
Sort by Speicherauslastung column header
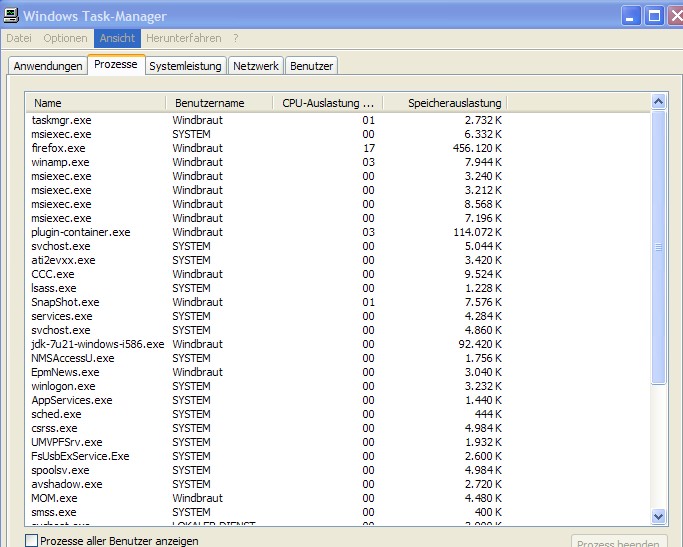[445, 103]
